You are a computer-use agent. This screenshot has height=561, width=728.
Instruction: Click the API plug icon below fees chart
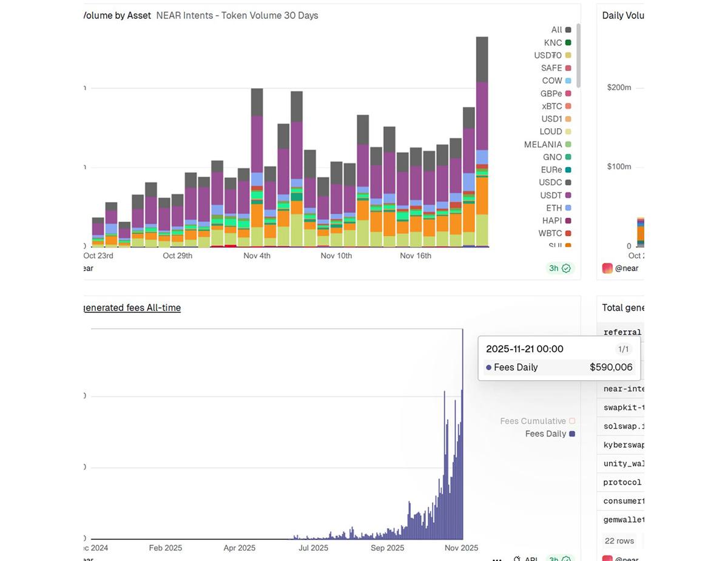coord(517,559)
